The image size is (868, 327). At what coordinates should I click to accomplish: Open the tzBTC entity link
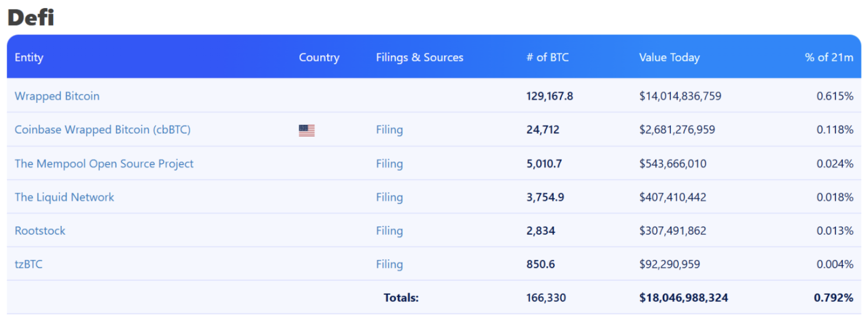pyautogui.click(x=29, y=264)
